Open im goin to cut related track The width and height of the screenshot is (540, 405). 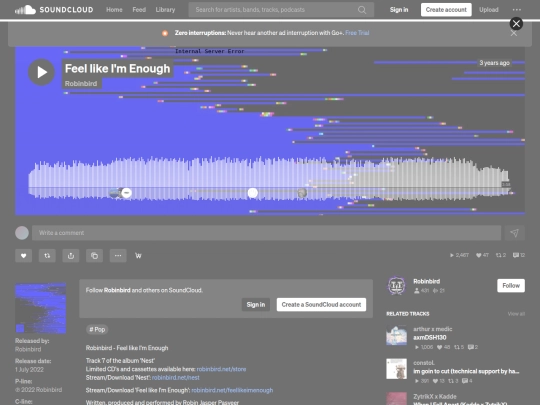466,371
